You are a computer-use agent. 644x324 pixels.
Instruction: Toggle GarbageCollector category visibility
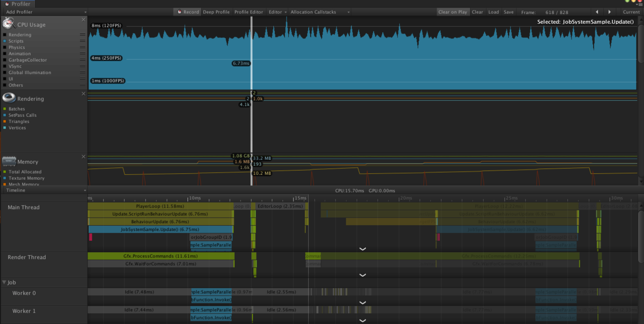pos(4,60)
